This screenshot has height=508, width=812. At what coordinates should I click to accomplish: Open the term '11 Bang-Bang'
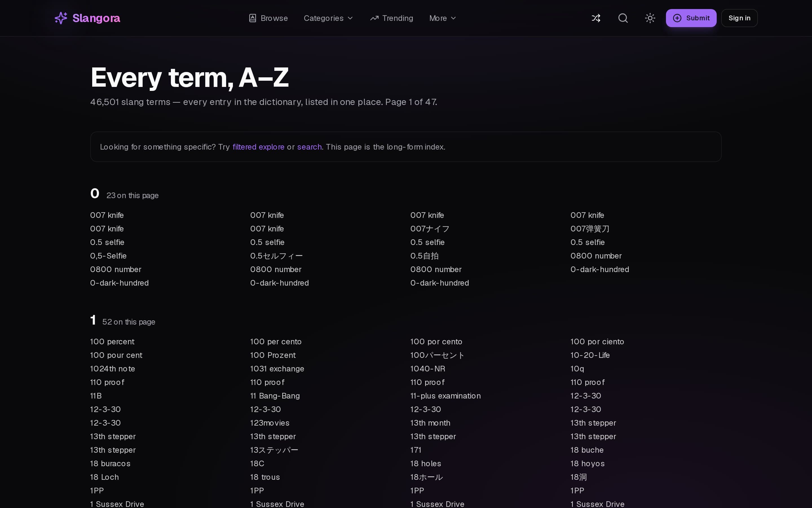pos(275,396)
